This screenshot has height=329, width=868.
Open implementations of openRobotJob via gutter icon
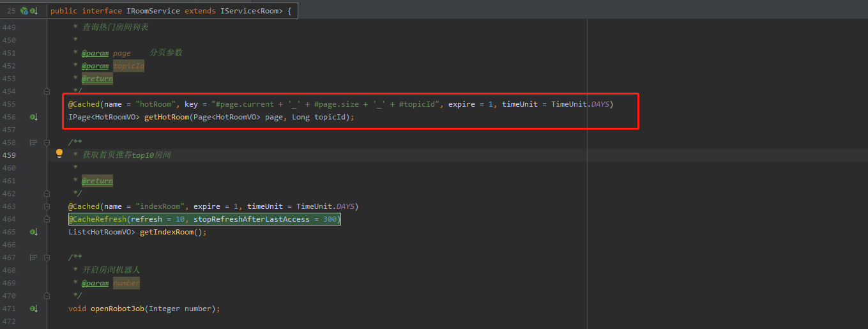[x=34, y=309]
